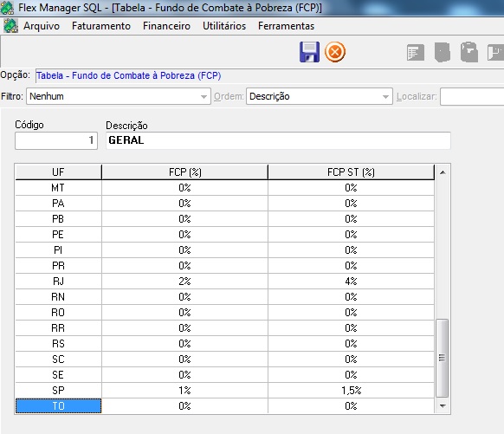The height and width of the screenshot is (434, 504).
Task: Select the RR row in UF column
Action: tap(58, 328)
